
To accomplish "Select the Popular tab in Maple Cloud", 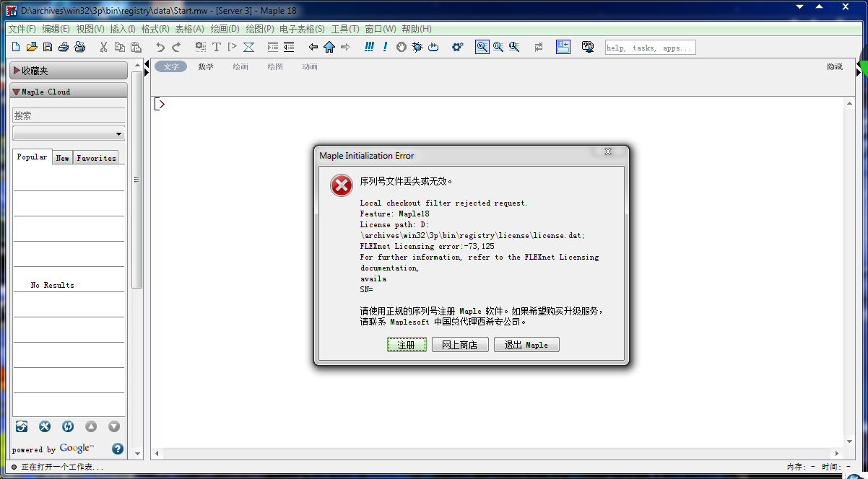I will tap(32, 157).
